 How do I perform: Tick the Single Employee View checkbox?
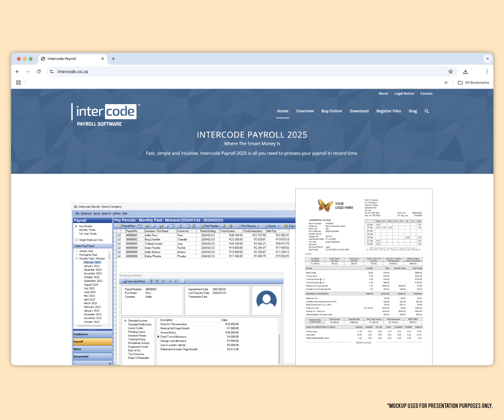click(76, 240)
